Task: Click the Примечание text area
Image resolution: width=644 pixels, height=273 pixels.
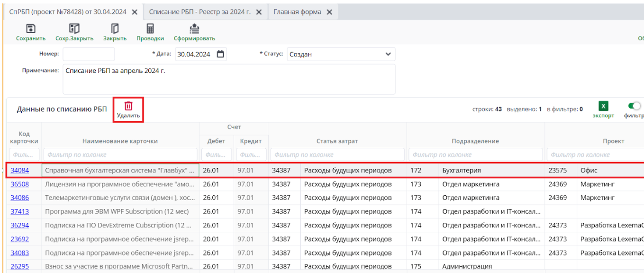Action: (228, 79)
